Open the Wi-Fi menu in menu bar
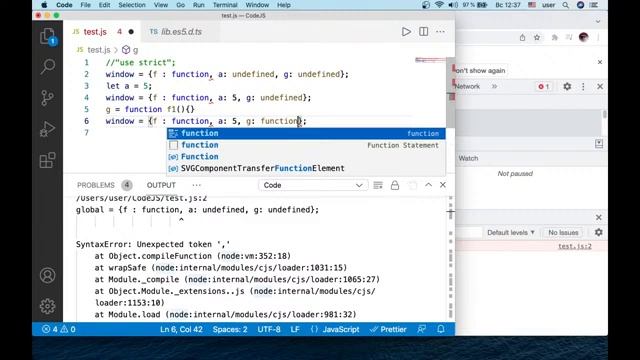 click(439, 5)
